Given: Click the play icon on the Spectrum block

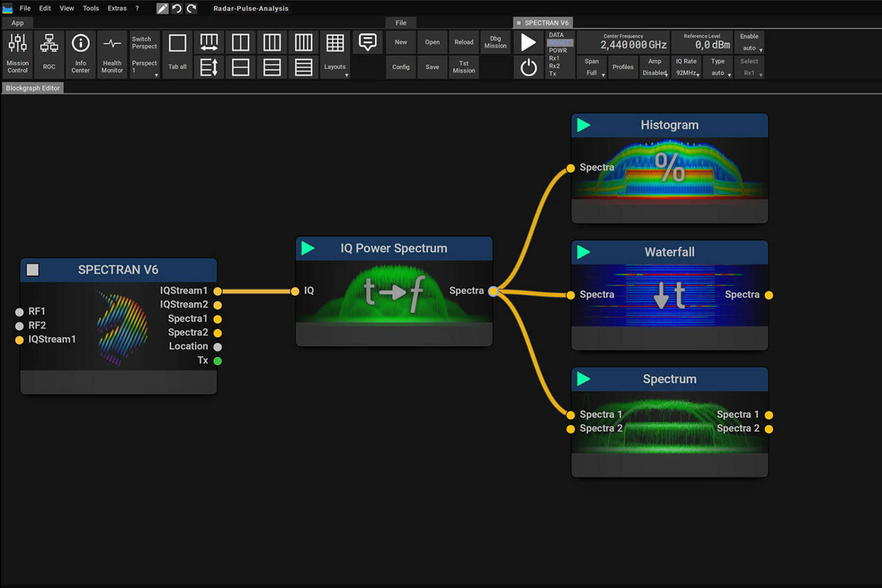Looking at the screenshot, I should (x=584, y=379).
